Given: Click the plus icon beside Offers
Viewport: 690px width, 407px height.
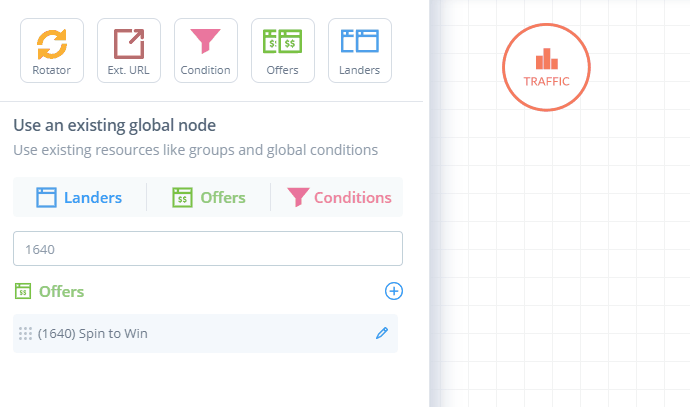Looking at the screenshot, I should [x=394, y=291].
